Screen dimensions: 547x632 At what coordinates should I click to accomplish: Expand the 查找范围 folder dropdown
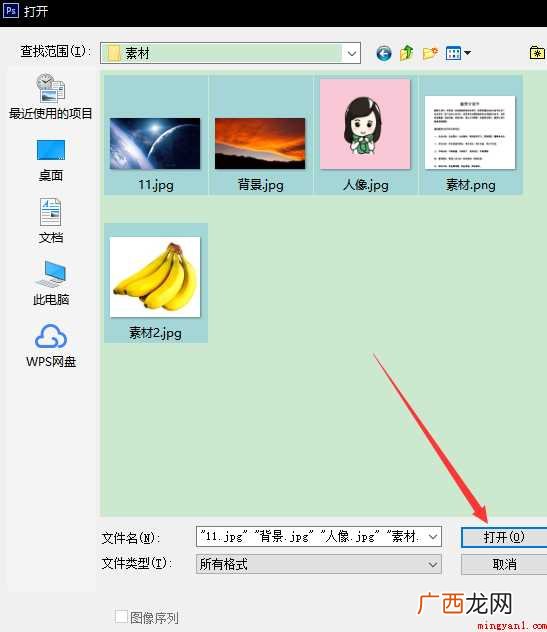(x=351, y=53)
